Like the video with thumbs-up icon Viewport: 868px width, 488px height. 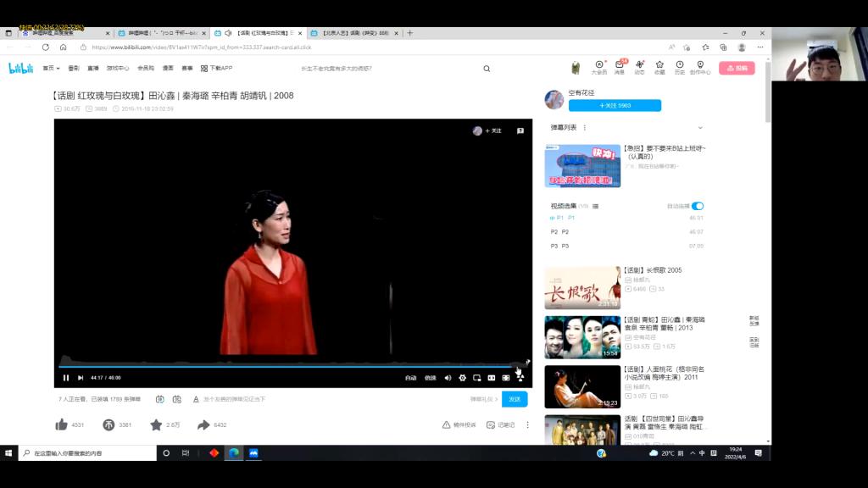(x=61, y=425)
